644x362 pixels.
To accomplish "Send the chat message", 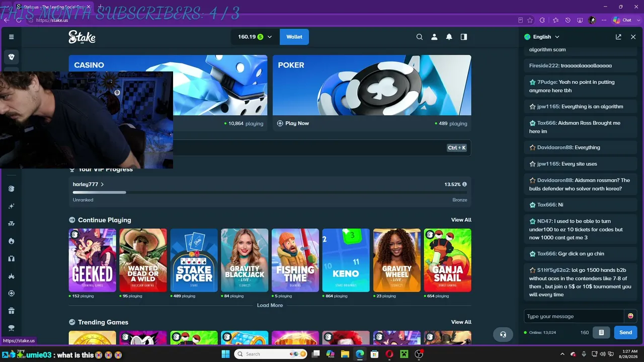I will [x=626, y=332].
